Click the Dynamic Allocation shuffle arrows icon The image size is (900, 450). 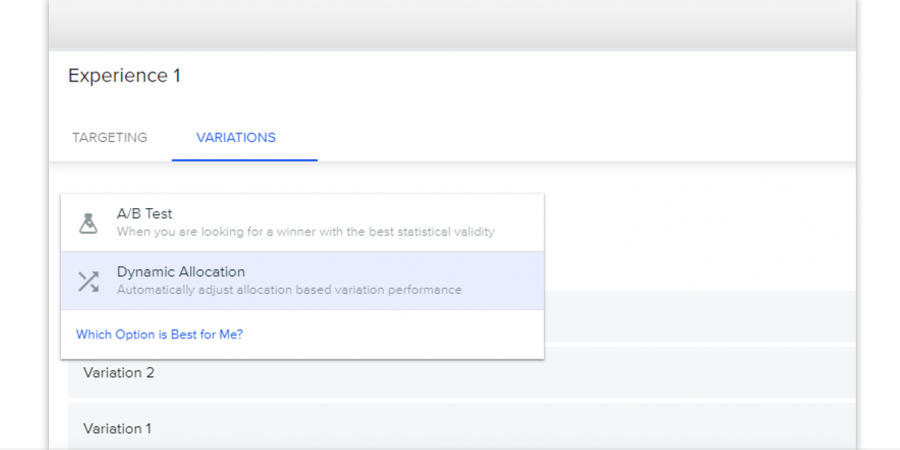[x=88, y=281]
